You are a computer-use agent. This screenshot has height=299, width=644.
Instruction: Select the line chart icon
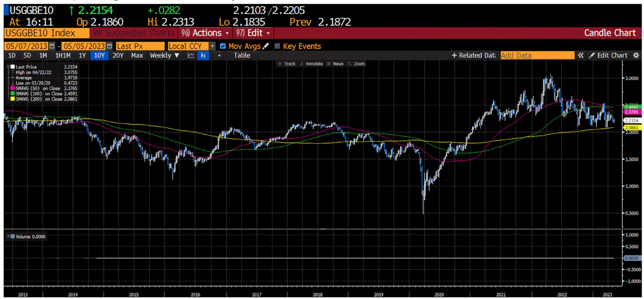point(191,55)
